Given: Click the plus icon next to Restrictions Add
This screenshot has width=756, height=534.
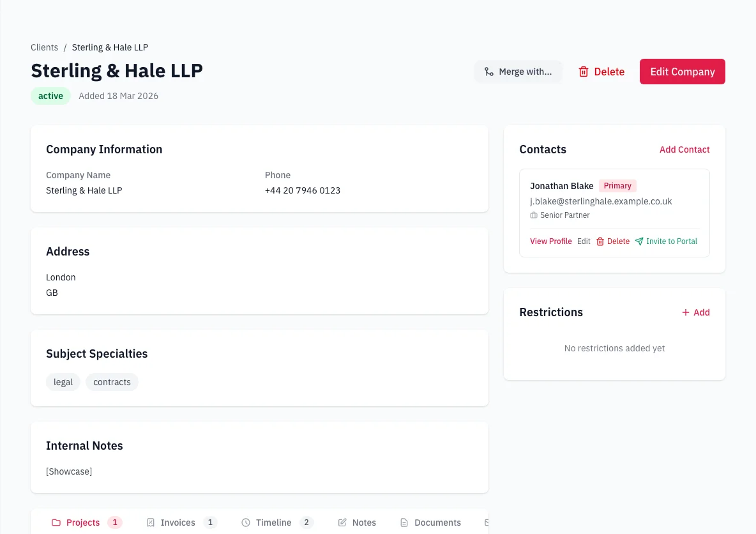Looking at the screenshot, I should [685, 312].
